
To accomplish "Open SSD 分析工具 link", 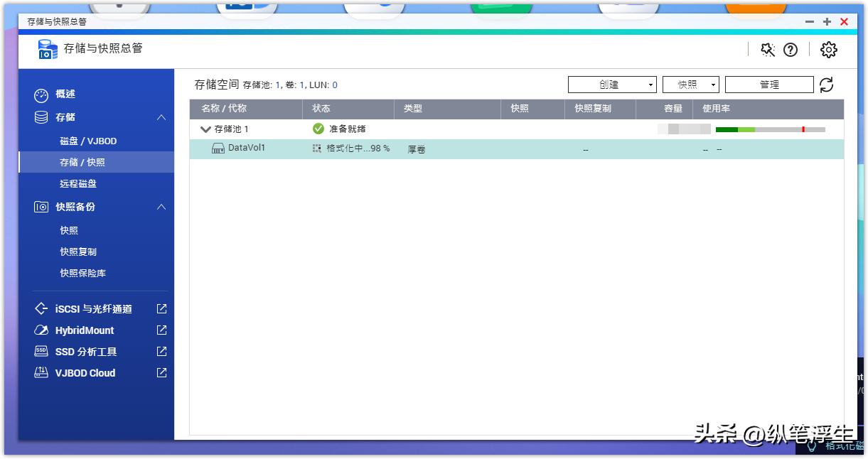I will tap(86, 352).
